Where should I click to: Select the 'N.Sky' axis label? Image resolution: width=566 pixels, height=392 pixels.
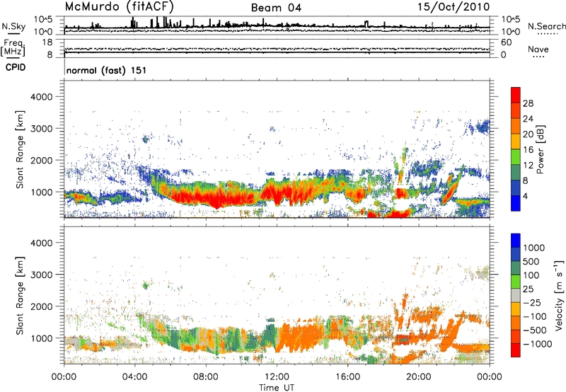tap(13, 26)
